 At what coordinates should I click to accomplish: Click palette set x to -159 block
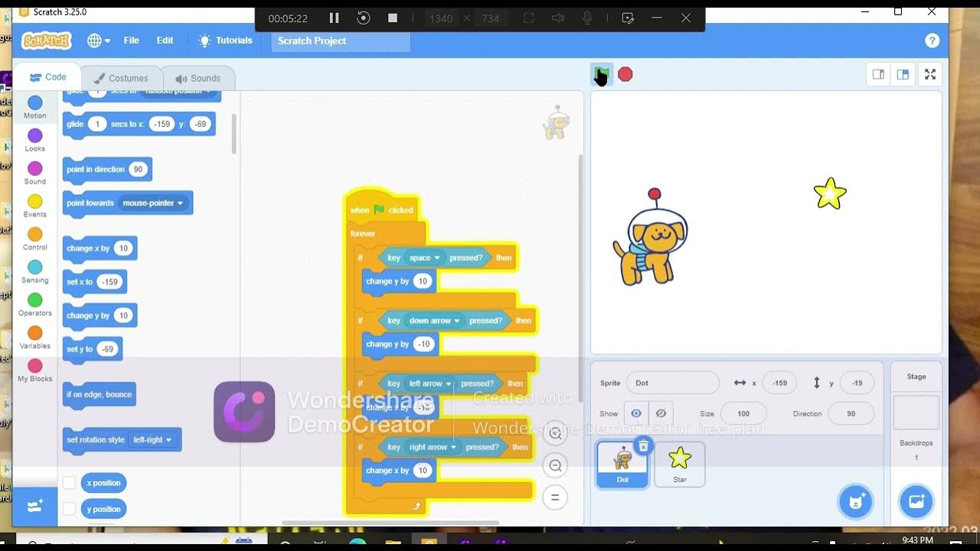click(x=94, y=282)
